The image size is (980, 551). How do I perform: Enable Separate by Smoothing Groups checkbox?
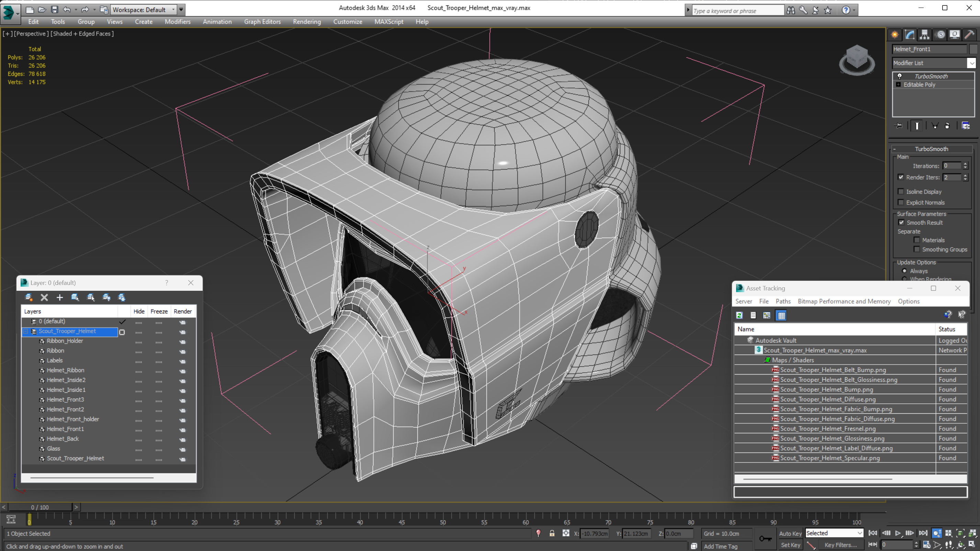point(916,249)
